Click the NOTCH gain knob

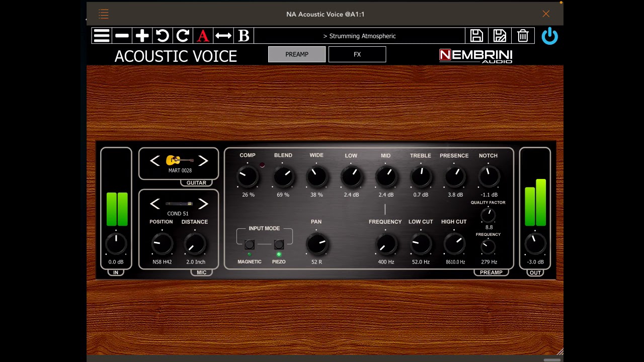click(489, 176)
